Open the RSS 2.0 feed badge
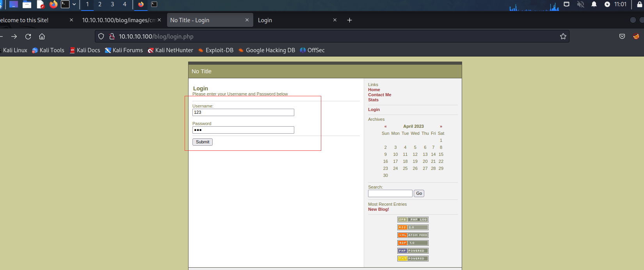 pyautogui.click(x=413, y=228)
